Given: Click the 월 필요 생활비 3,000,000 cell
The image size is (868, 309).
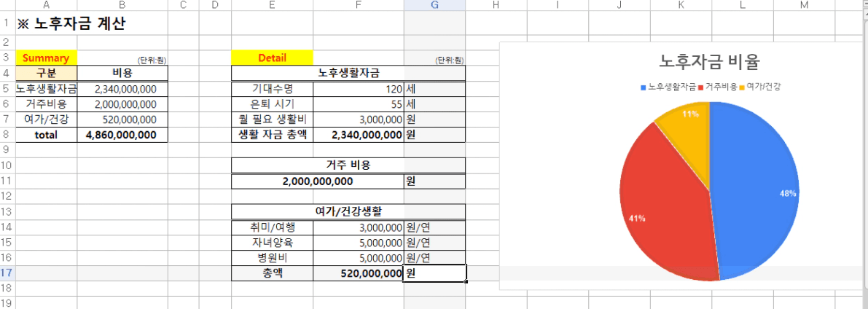Looking at the screenshot, I should [359, 120].
